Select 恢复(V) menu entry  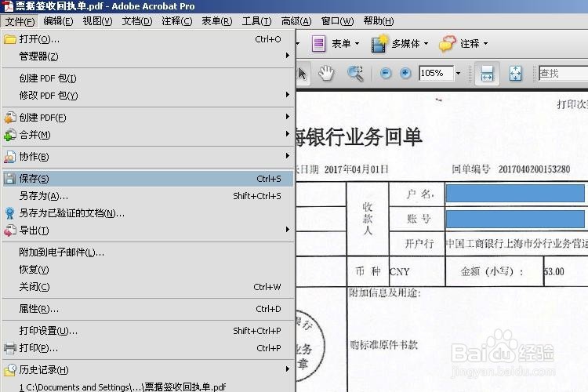147,270
